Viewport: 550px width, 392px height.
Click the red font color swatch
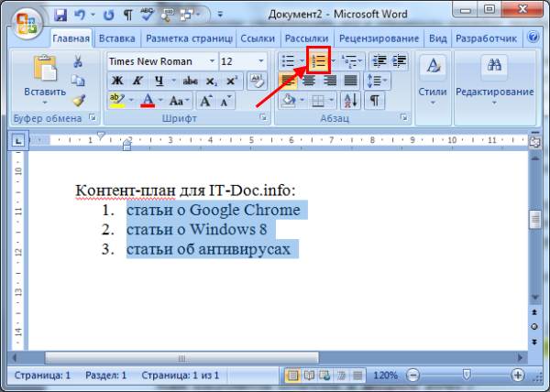point(147,100)
